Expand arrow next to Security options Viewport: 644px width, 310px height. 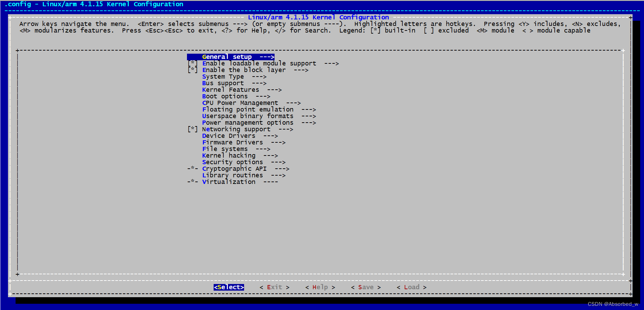coord(278,162)
